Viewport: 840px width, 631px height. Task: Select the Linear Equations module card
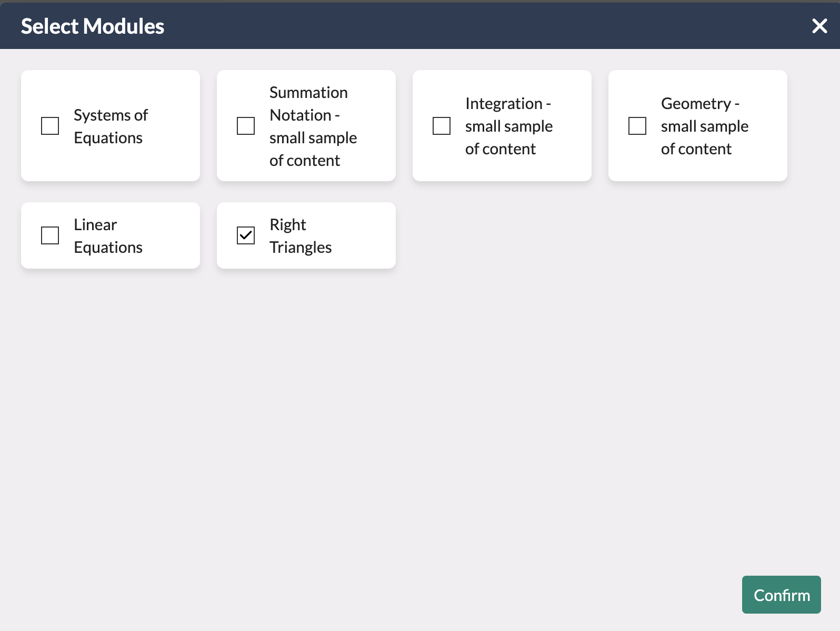tap(110, 235)
